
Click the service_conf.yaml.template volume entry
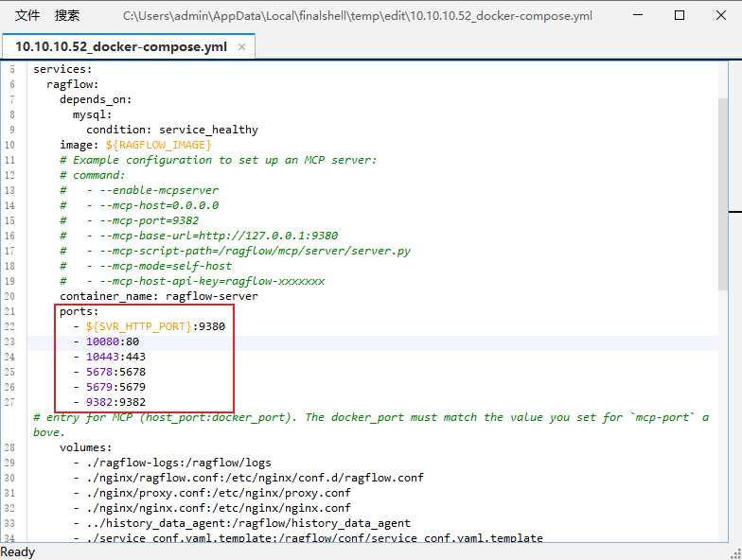click(x=314, y=537)
